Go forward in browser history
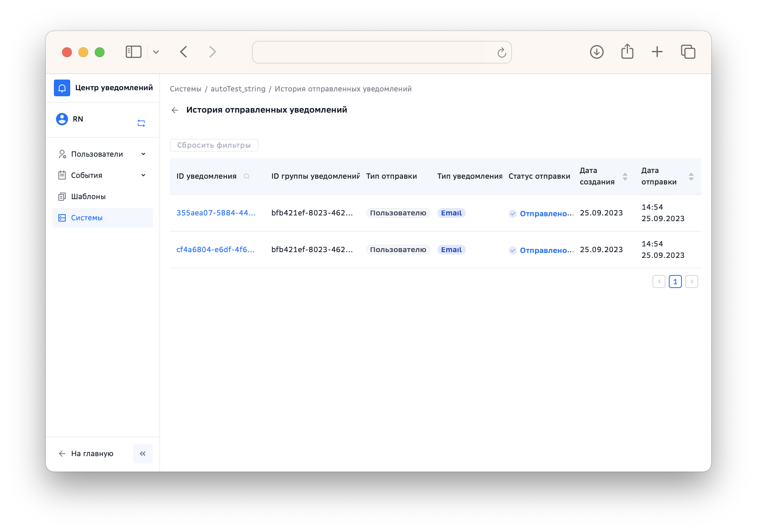The height and width of the screenshot is (532, 757). [212, 52]
